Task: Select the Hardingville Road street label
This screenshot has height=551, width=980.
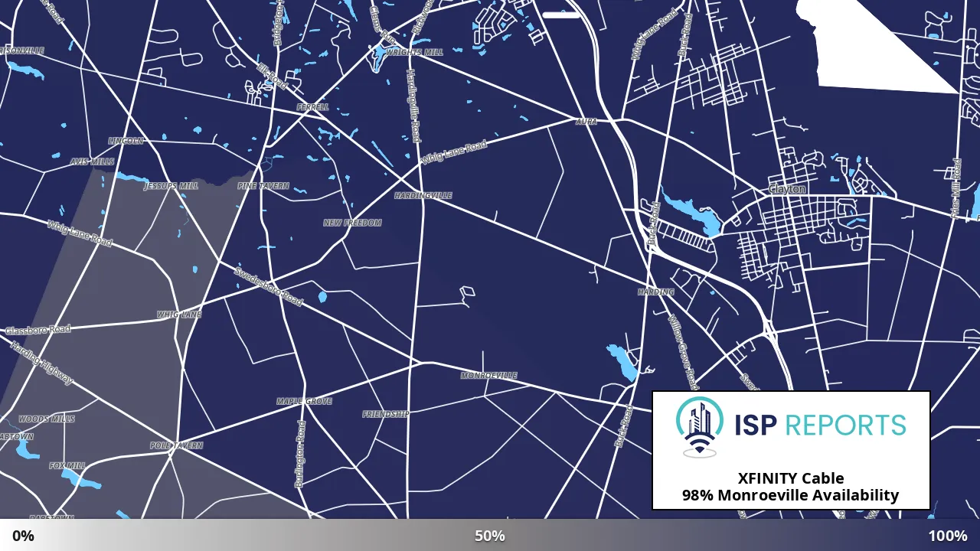Action: [x=413, y=106]
